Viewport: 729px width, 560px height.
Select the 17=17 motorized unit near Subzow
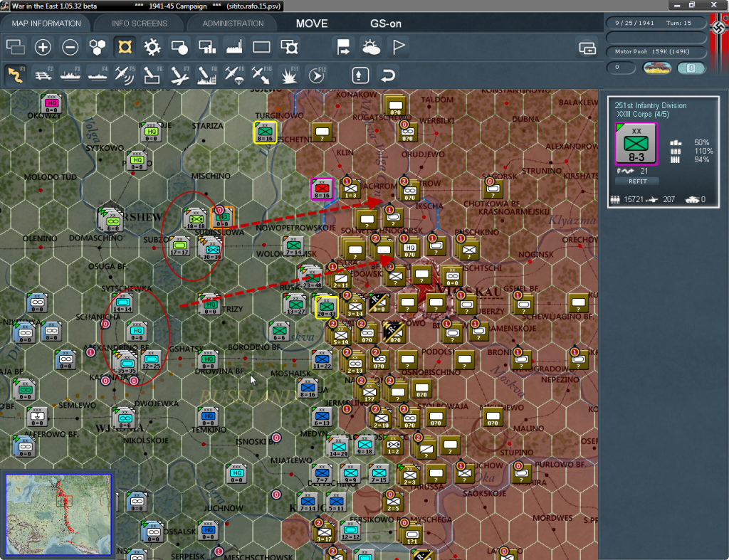click(179, 246)
